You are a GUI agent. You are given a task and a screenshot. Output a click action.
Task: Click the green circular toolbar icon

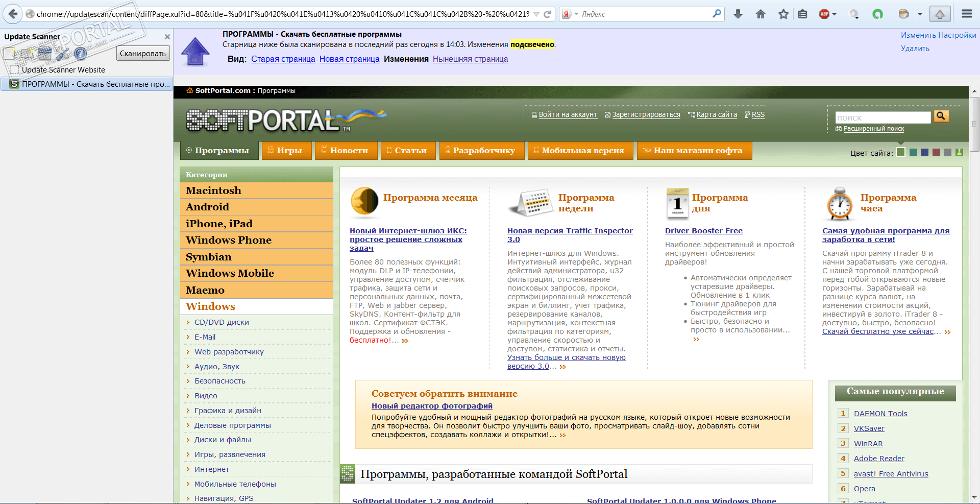click(x=877, y=14)
